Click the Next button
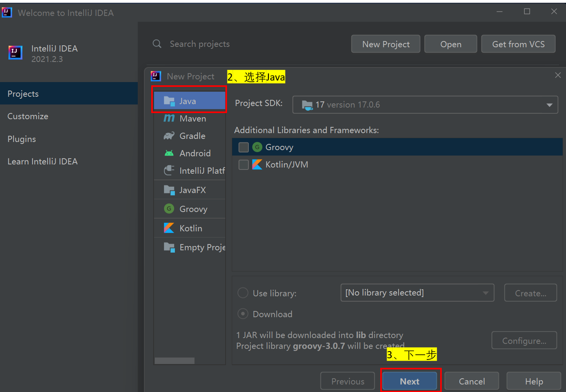Viewport: 566px width, 392px height. pyautogui.click(x=410, y=381)
